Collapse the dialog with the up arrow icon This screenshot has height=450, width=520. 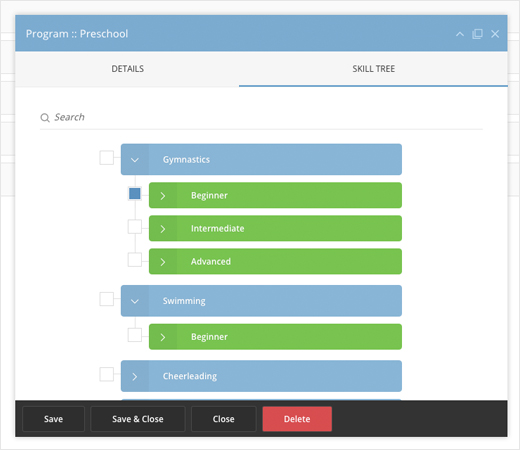(x=460, y=34)
